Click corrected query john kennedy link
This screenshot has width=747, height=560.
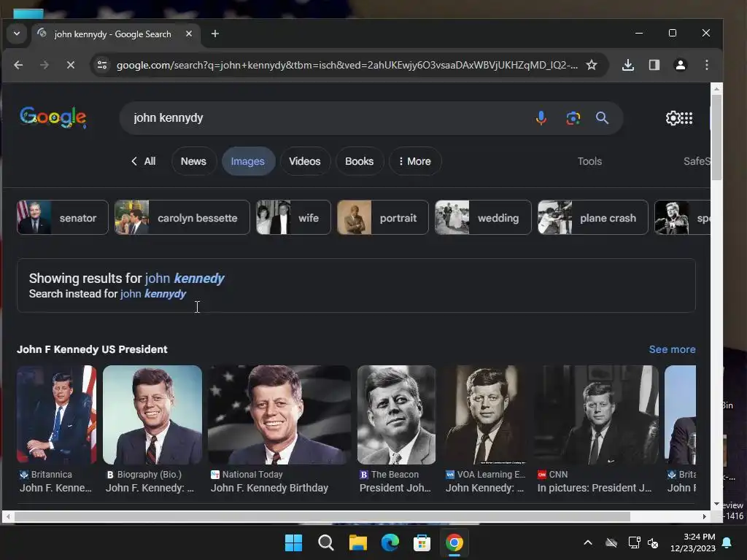185,278
